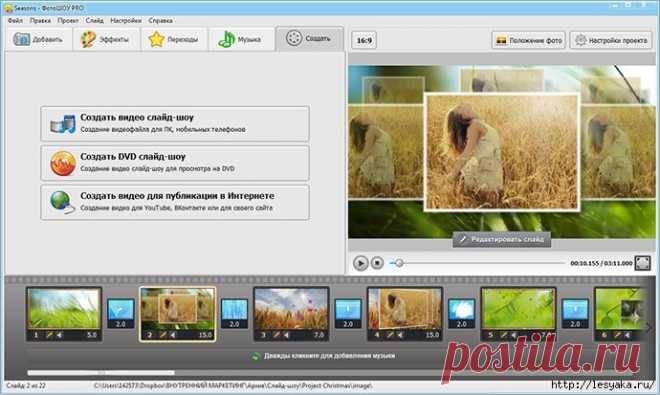Select the transition icon between slides 4 and 5
Viewport: 660px width, 395px height.
(461, 313)
